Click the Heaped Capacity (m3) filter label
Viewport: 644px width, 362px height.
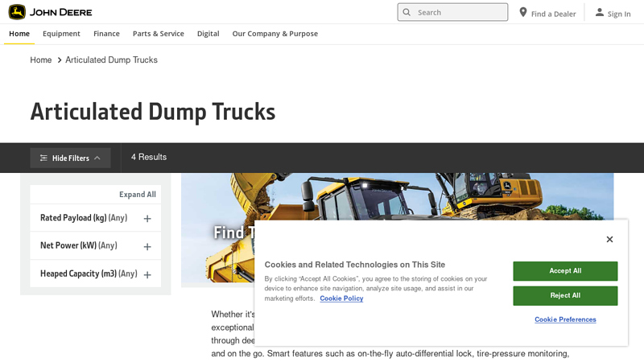(89, 274)
